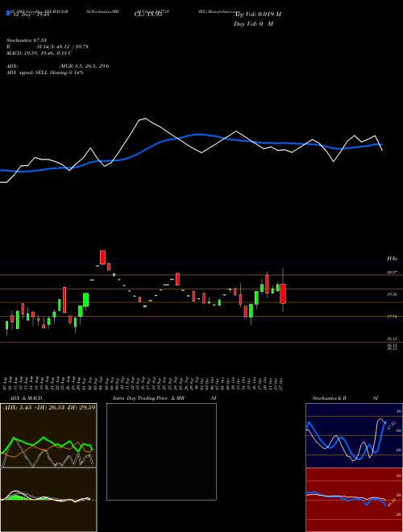Screen dimensions: 403x532
Task: Click the 'ADX signal: SELL' text line
Action: pyautogui.click(x=45, y=73)
